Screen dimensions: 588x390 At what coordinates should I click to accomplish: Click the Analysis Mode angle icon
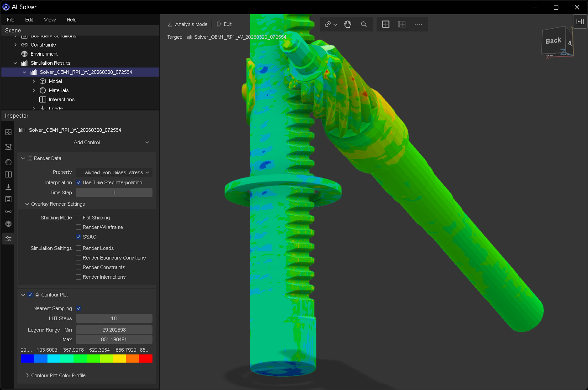tap(170, 24)
